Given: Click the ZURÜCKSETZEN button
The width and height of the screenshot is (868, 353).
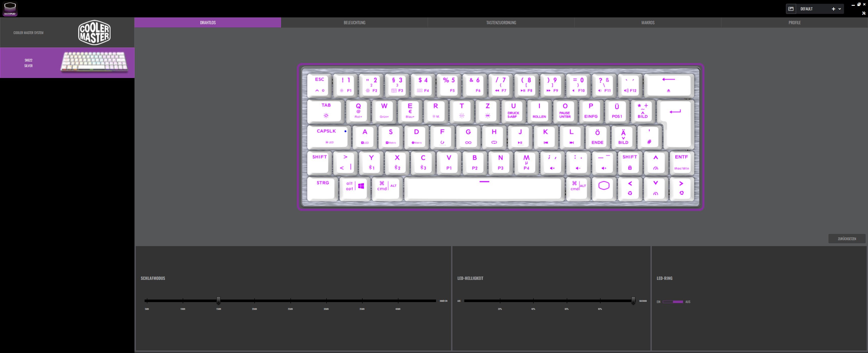Looking at the screenshot, I should click(847, 239).
